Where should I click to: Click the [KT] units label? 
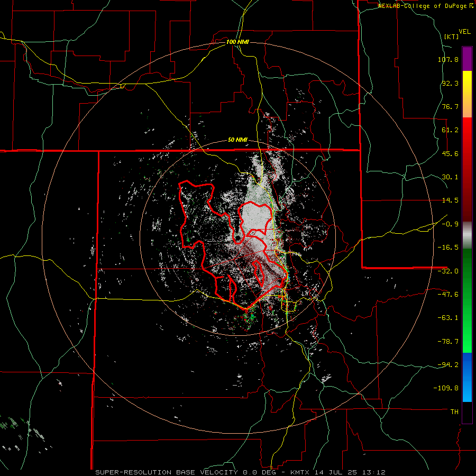(x=451, y=36)
